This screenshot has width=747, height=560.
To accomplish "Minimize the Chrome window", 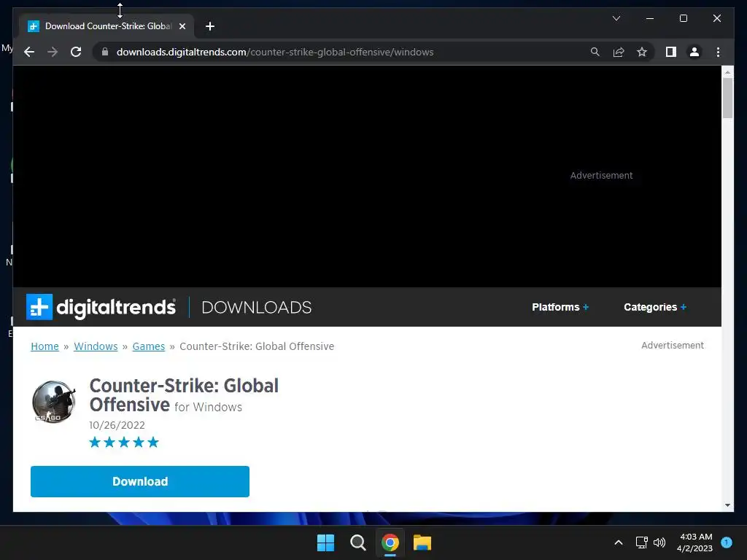I will 650,18.
